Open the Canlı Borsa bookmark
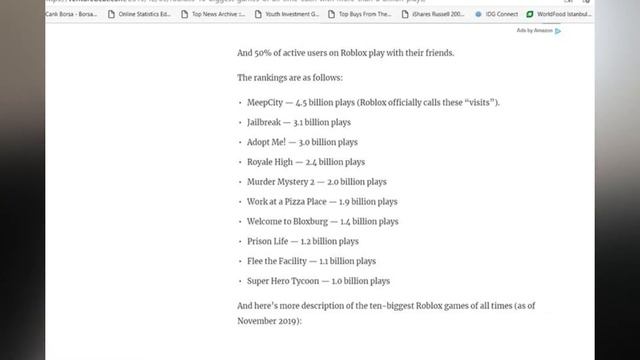The image size is (640, 360). (71, 14)
